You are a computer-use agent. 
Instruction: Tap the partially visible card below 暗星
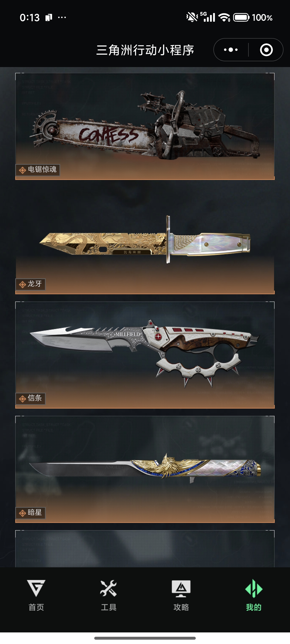click(x=145, y=548)
